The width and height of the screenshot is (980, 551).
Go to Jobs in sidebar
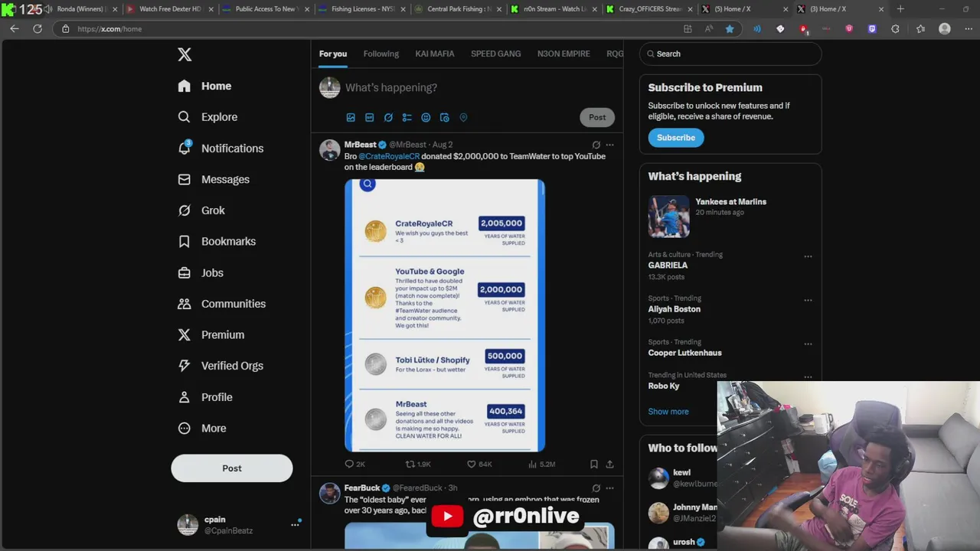pos(201,272)
